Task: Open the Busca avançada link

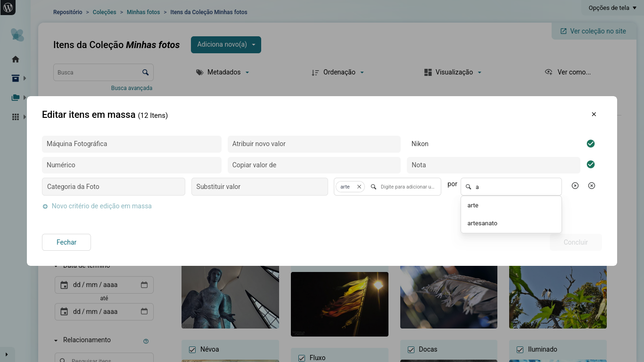Action: point(132,88)
